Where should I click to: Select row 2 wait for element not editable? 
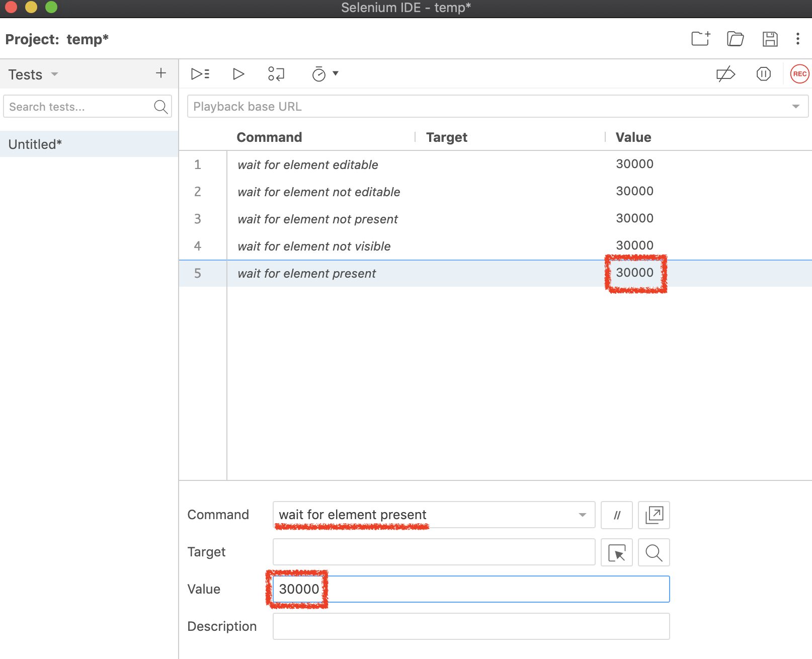click(496, 192)
